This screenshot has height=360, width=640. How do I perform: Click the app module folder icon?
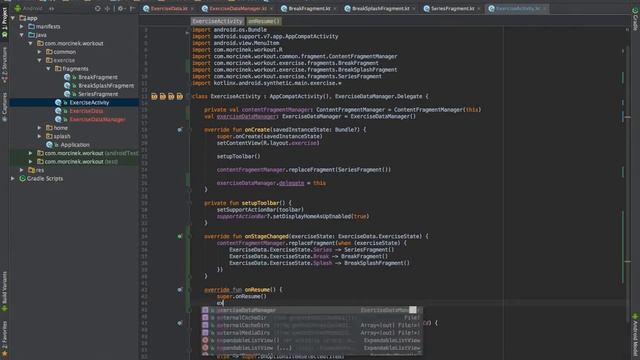[23, 18]
